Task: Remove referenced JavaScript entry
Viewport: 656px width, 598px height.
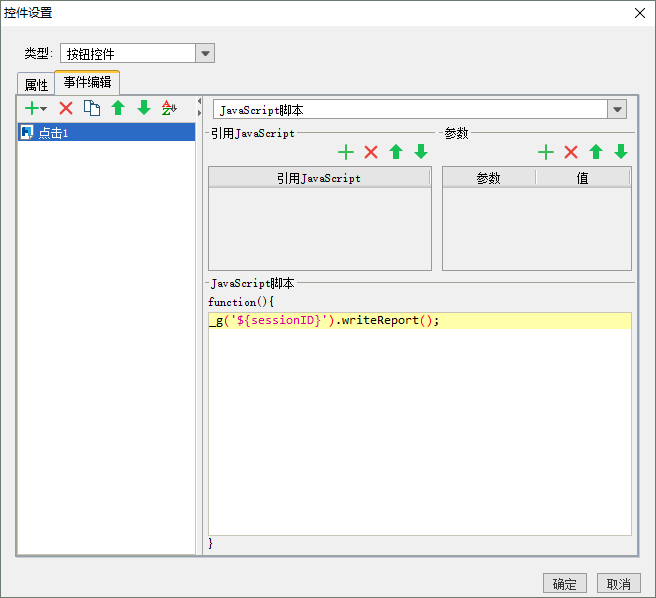Action: (x=371, y=152)
